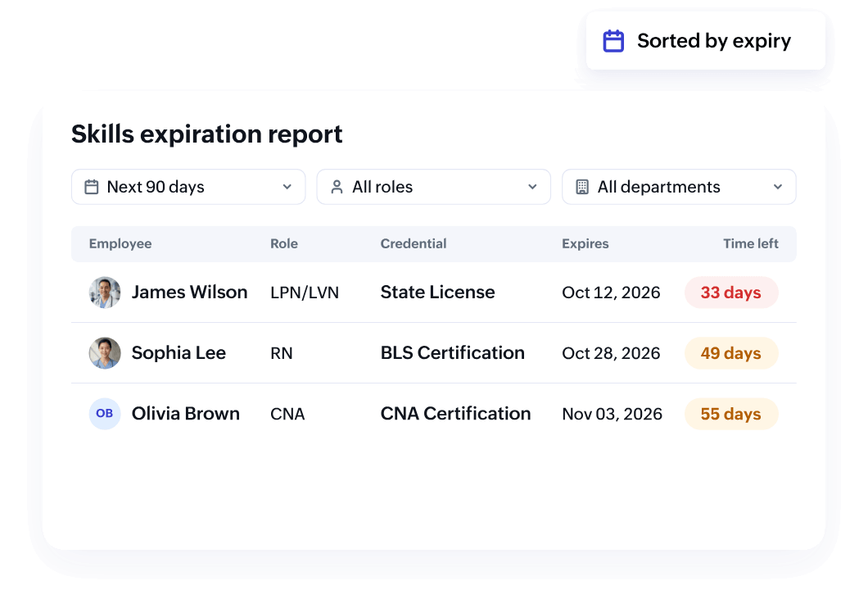Open the All roles dropdown

click(x=433, y=187)
